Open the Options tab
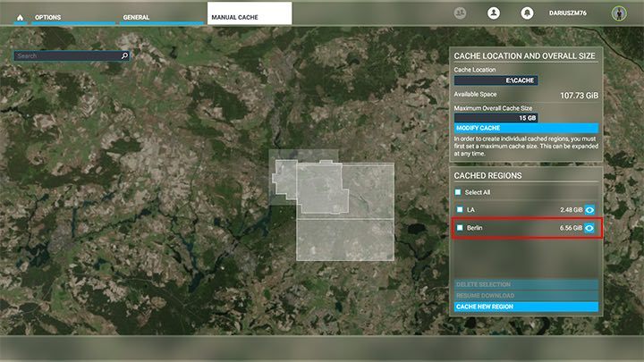This screenshot has width=644, height=362. (47, 17)
